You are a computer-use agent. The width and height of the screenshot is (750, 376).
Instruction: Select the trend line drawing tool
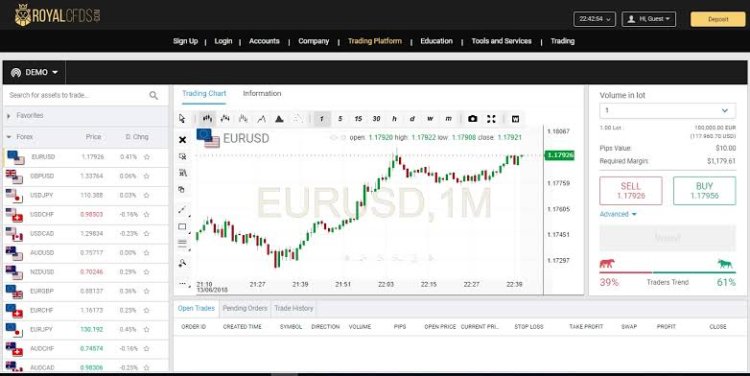click(182, 210)
